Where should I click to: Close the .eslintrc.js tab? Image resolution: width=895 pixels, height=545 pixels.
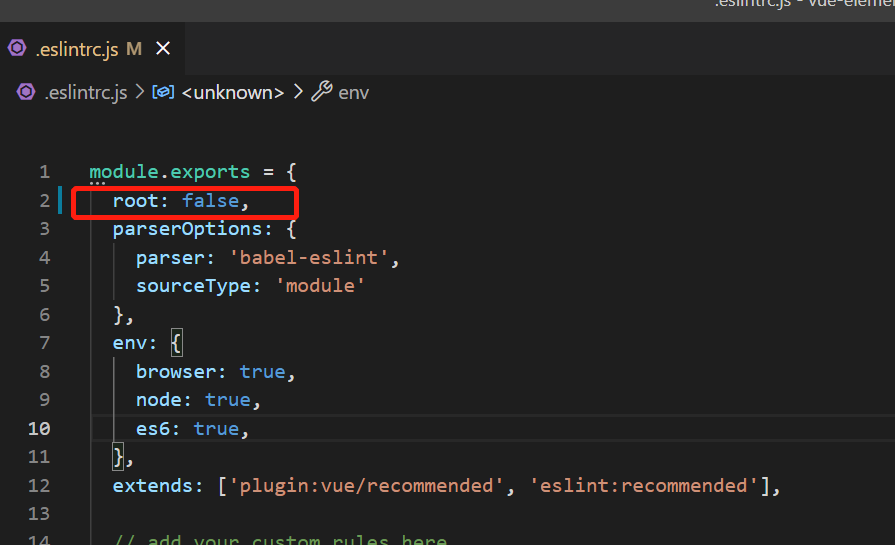[163, 49]
